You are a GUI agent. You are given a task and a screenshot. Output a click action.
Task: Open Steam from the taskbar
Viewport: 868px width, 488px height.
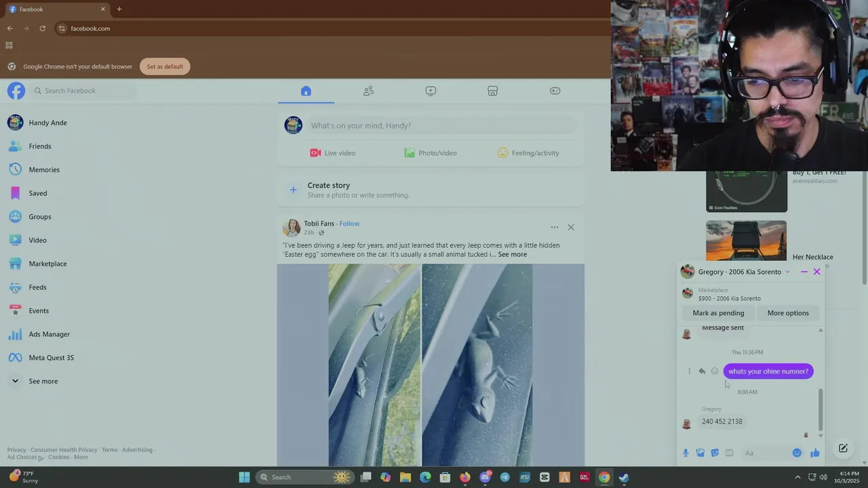(623, 477)
